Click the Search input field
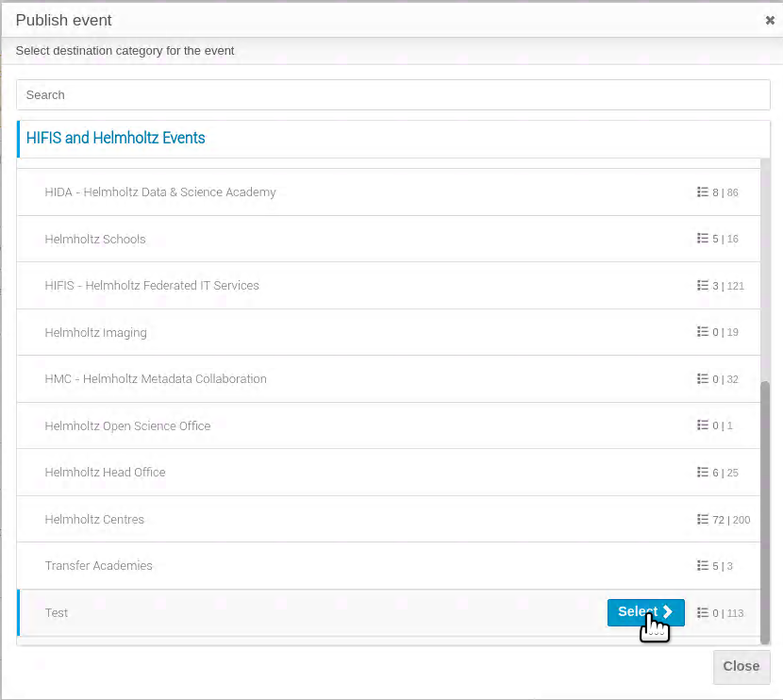This screenshot has width=783, height=700. pyautogui.click(x=393, y=95)
